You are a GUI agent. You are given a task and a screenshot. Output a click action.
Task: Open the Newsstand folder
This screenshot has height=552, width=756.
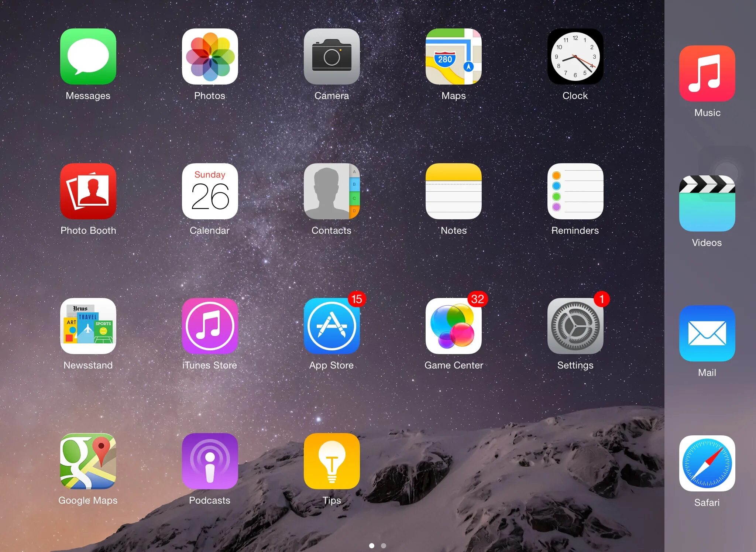click(88, 326)
